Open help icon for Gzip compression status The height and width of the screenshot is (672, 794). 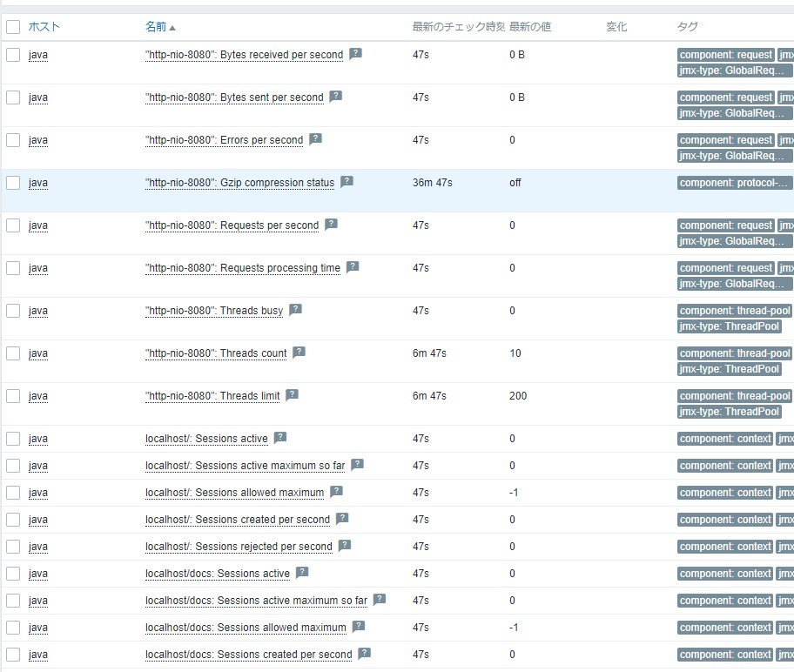[347, 182]
